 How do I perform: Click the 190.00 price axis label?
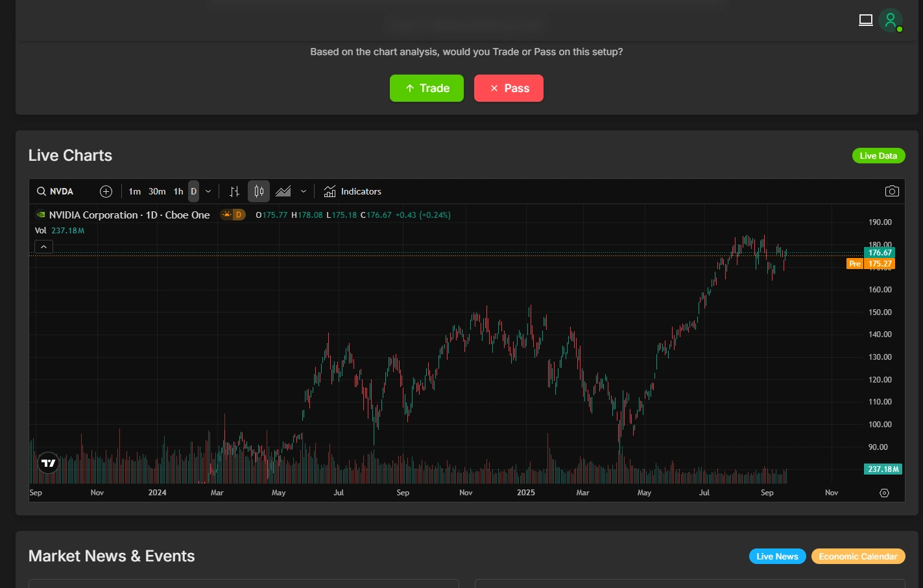coord(880,222)
